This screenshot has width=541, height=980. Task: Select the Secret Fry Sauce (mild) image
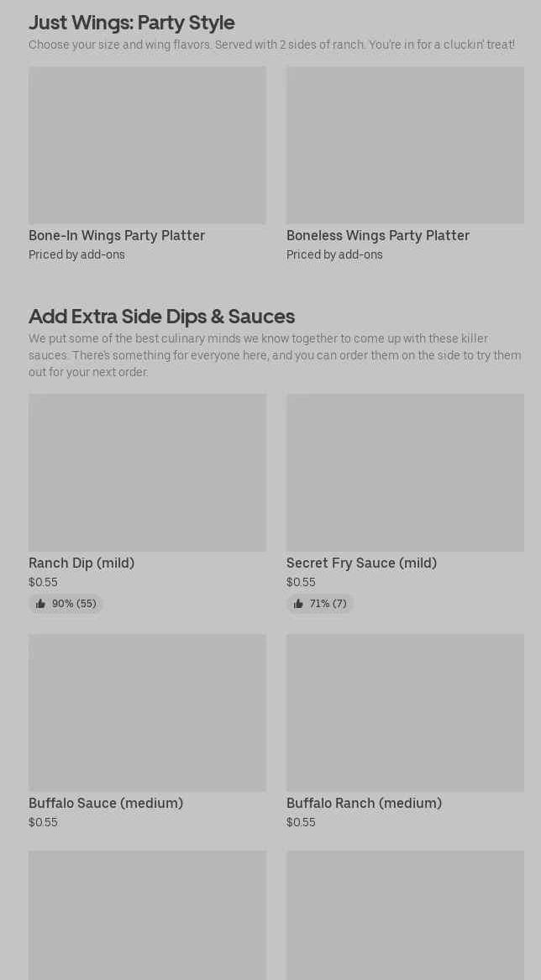click(405, 473)
